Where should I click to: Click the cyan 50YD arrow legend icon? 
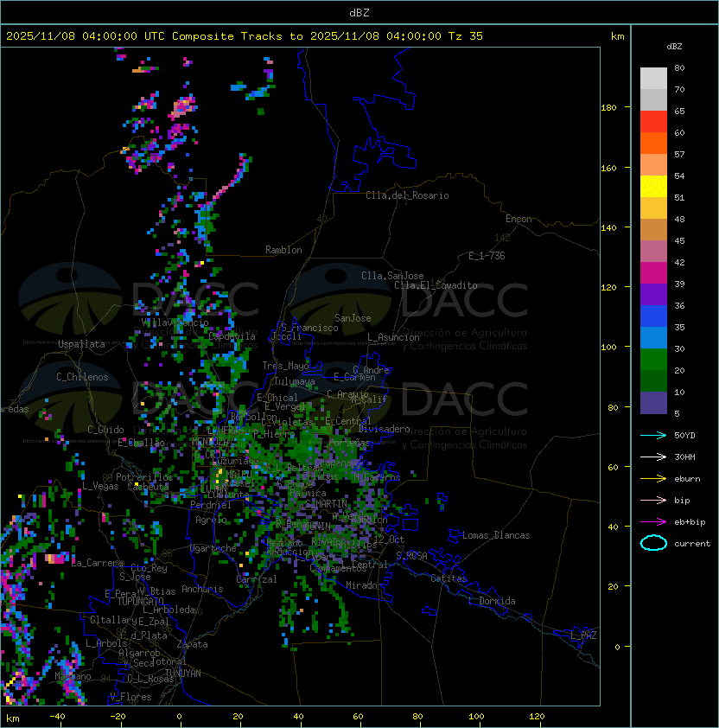tap(653, 436)
